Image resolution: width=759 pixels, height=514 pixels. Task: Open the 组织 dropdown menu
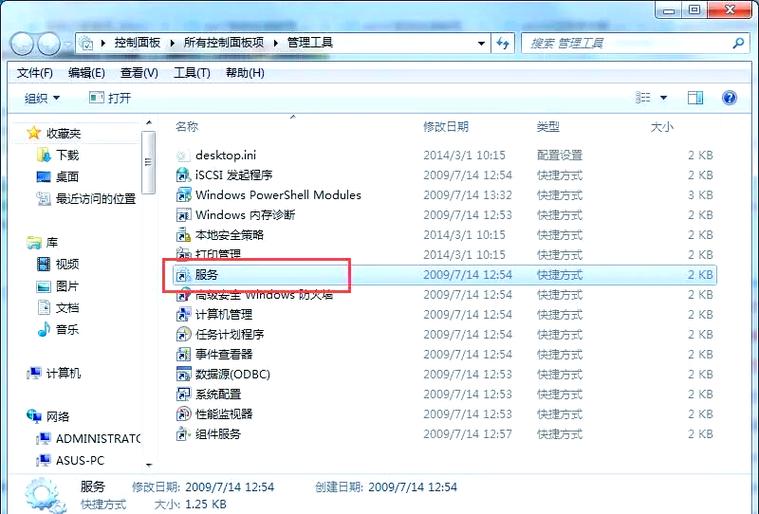point(42,98)
